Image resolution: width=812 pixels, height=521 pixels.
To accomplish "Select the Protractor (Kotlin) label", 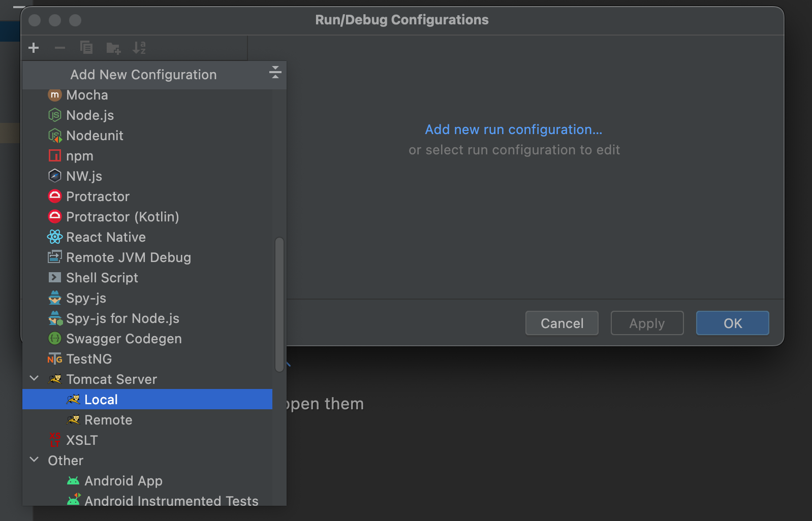I will 122,217.
